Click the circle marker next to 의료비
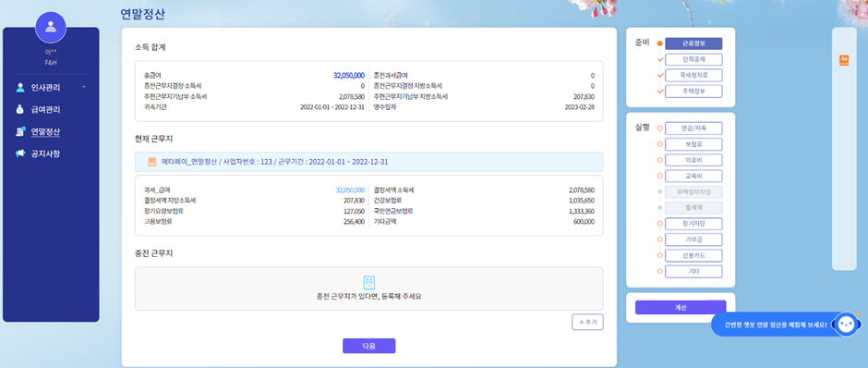Image resolution: width=868 pixels, height=368 pixels. click(x=659, y=160)
